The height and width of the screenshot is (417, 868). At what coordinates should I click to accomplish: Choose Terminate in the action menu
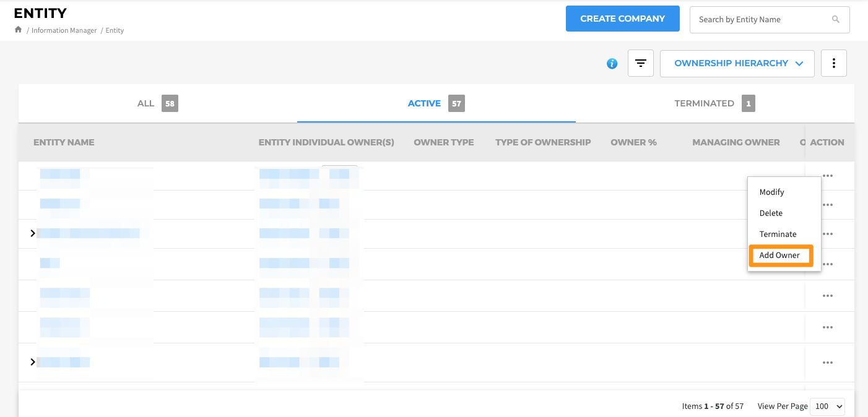coord(778,234)
